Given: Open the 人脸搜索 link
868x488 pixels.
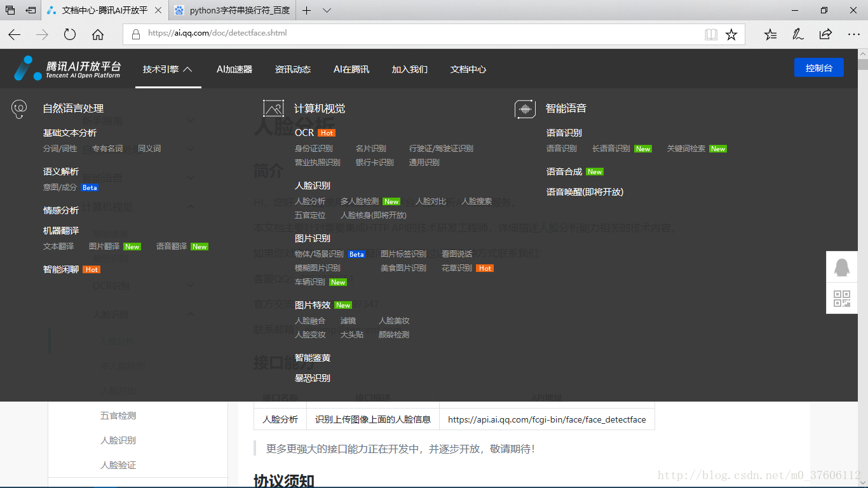Looking at the screenshot, I should 477,201.
